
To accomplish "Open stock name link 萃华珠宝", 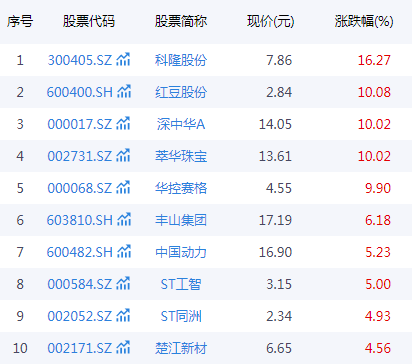I will (181, 156).
